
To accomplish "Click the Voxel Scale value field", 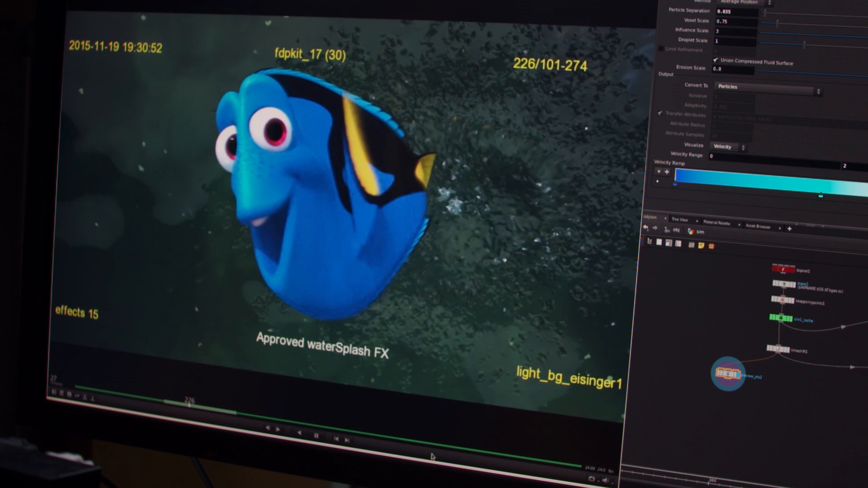I will point(736,21).
